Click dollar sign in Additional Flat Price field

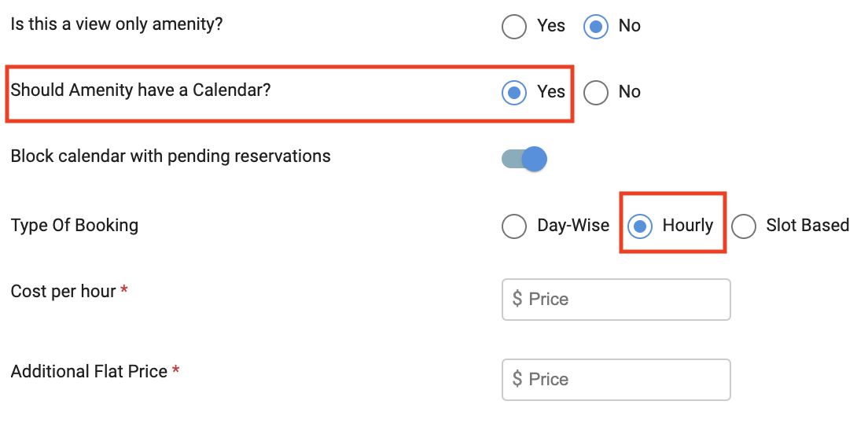(517, 380)
